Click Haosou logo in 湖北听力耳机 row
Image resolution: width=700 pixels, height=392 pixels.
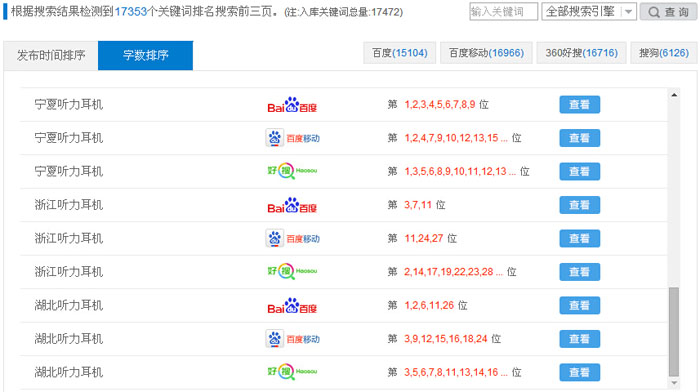coord(292,372)
